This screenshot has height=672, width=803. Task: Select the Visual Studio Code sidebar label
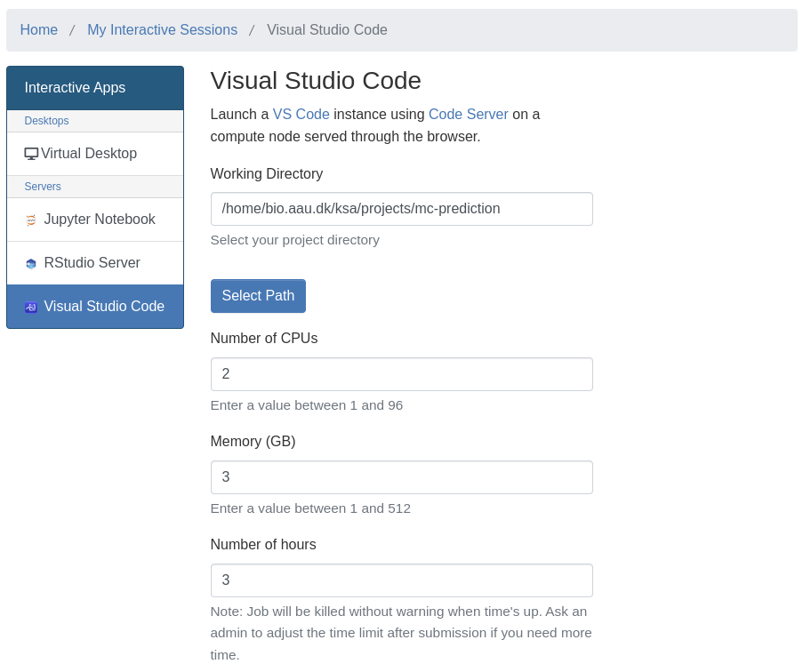click(x=104, y=307)
